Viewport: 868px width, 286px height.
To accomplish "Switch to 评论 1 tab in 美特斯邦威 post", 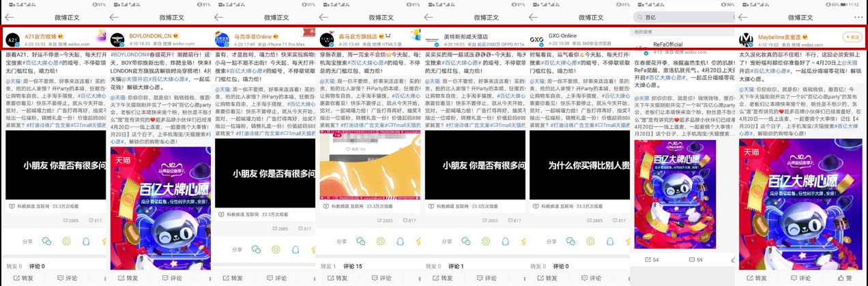I will click(457, 266).
